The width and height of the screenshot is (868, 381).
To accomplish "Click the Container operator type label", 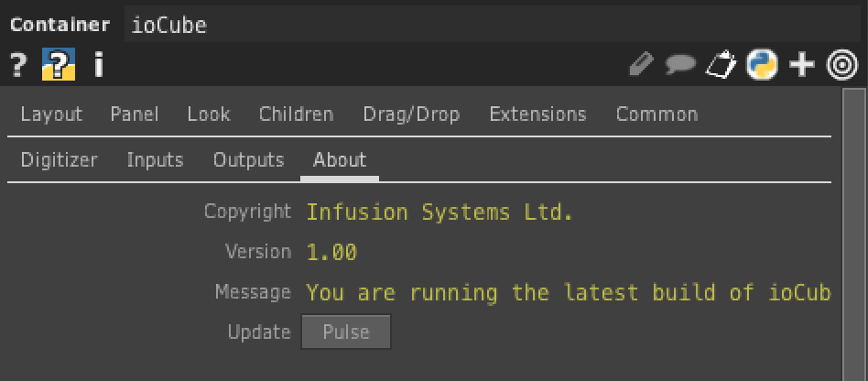I will [x=60, y=25].
